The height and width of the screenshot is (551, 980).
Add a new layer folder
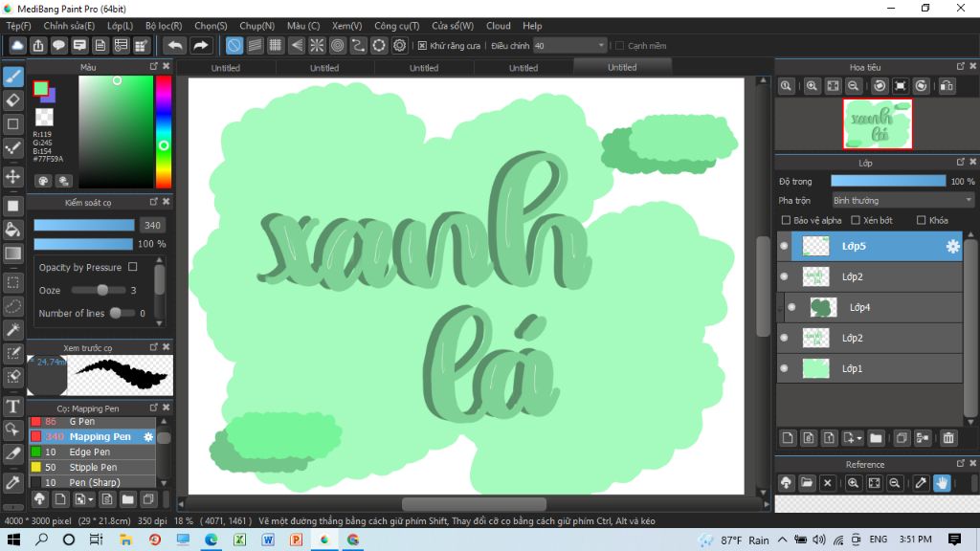click(876, 438)
